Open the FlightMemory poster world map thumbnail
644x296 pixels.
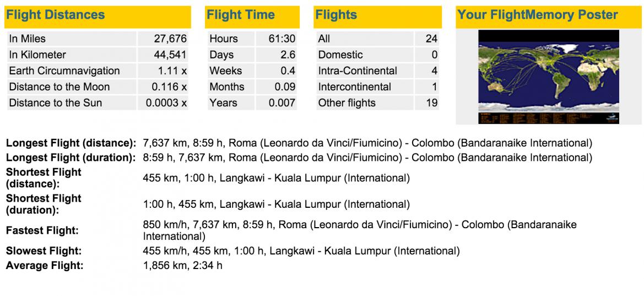pos(549,77)
